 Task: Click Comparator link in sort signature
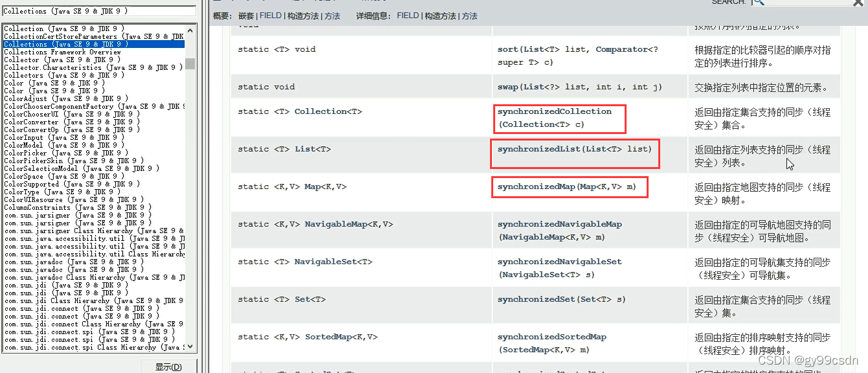coord(621,49)
